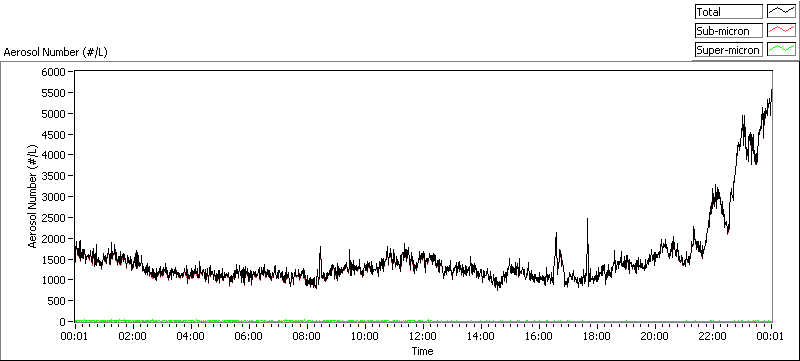Open the Super-micron green line style swatch

click(x=782, y=49)
